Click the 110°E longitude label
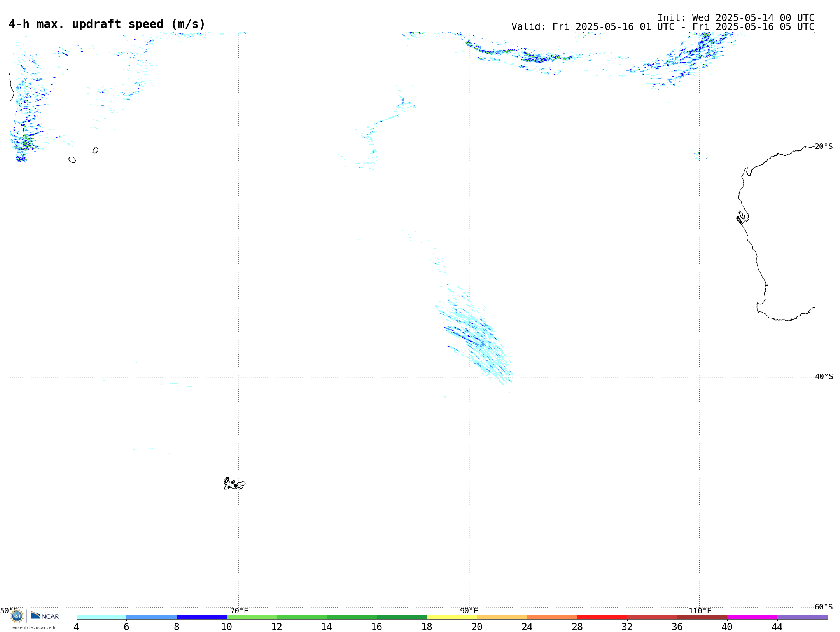The width and height of the screenshot is (840, 632). [x=700, y=611]
